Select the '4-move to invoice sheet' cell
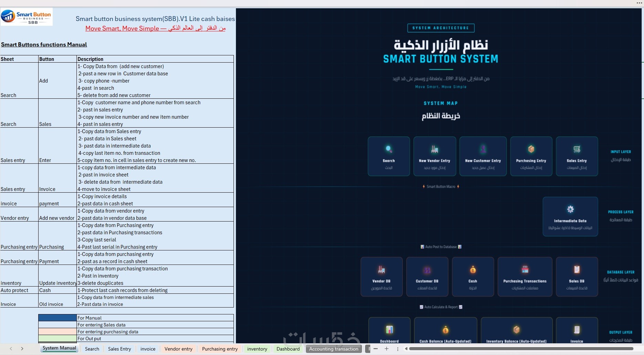 pos(155,189)
